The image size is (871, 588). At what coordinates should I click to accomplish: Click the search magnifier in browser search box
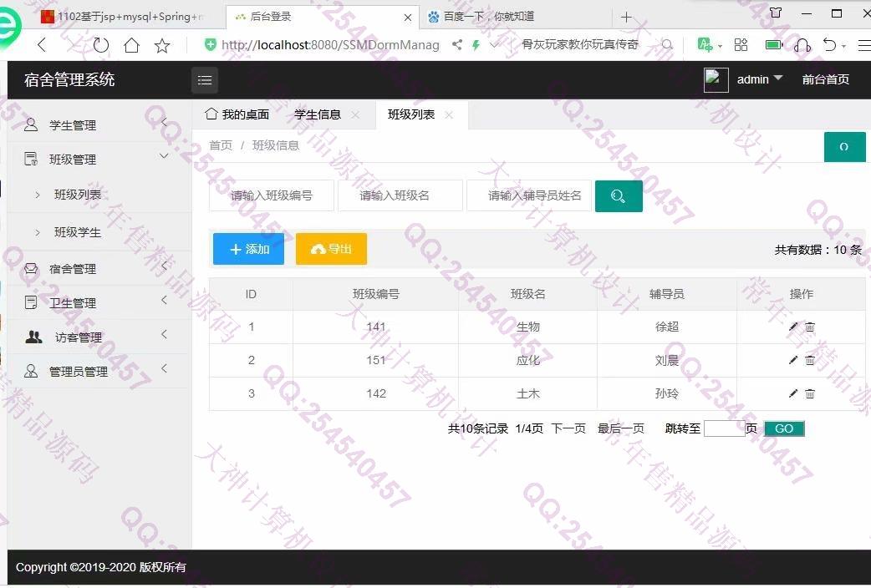(667, 44)
